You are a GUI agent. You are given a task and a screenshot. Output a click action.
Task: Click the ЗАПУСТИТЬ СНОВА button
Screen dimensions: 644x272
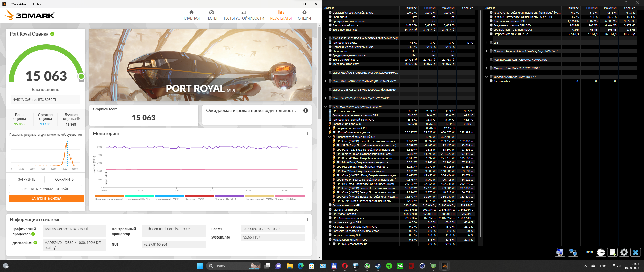(47, 198)
